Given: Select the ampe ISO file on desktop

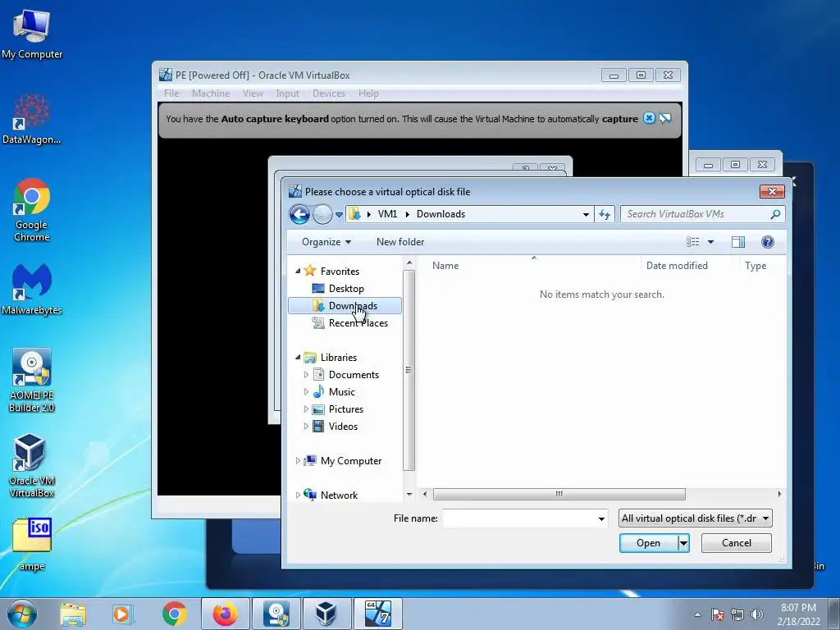Looking at the screenshot, I should click(x=32, y=545).
